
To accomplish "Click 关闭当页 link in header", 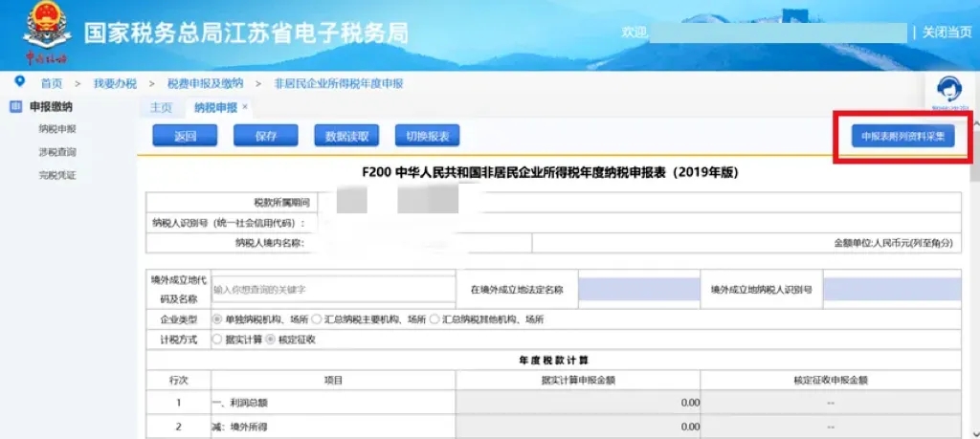I will [947, 33].
